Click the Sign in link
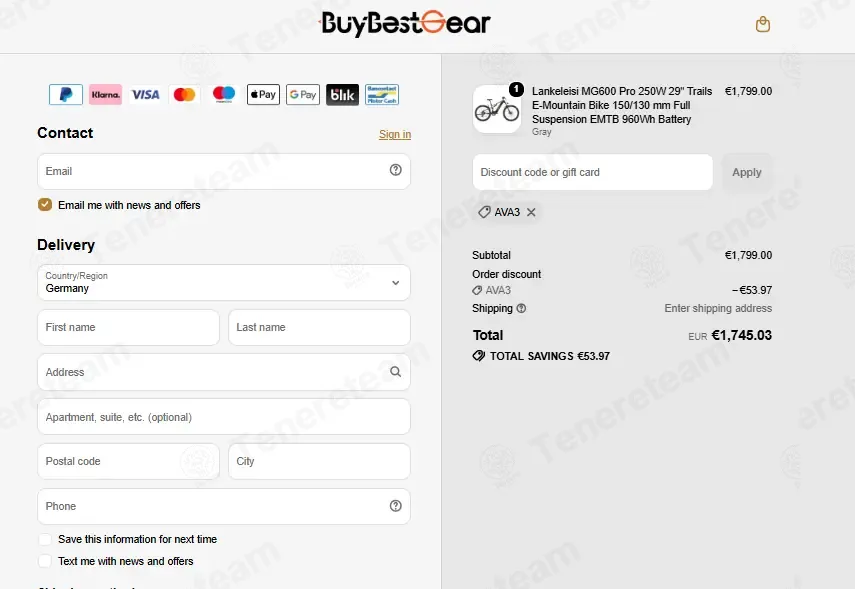This screenshot has width=855, height=589. tap(395, 134)
